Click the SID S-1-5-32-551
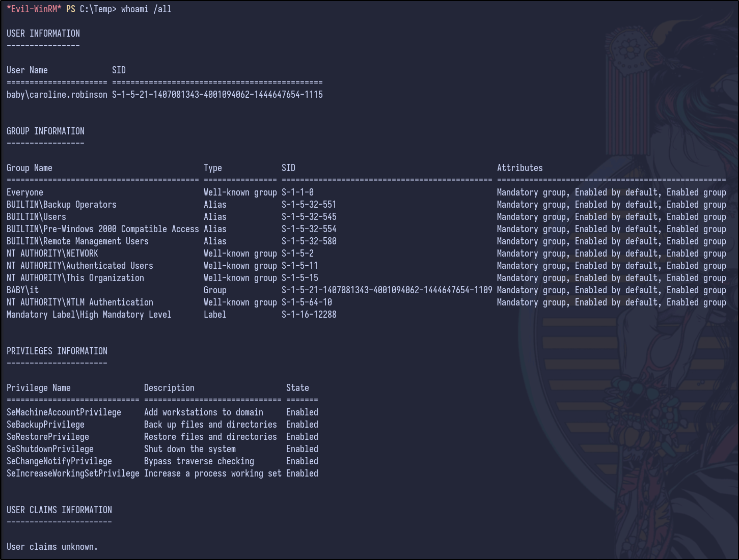This screenshot has width=739, height=560. coord(309,205)
